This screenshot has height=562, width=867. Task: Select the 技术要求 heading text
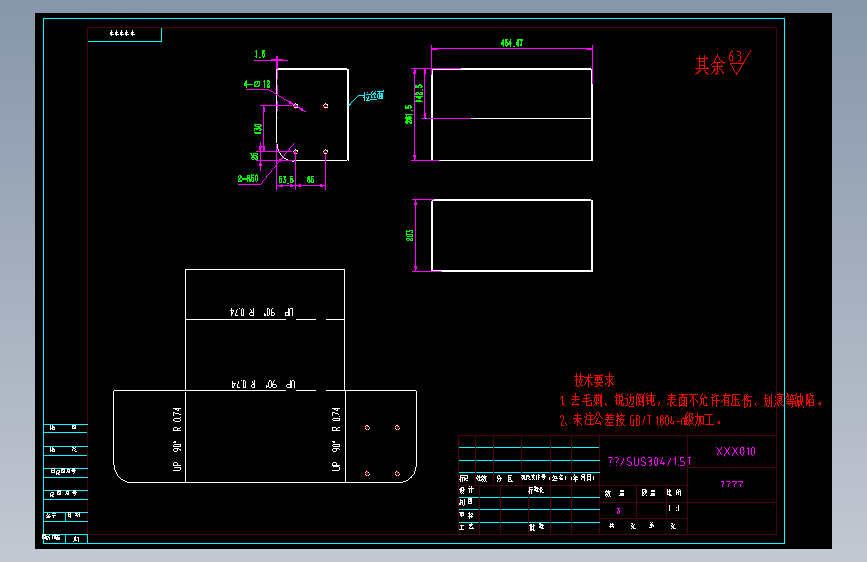tap(594, 381)
